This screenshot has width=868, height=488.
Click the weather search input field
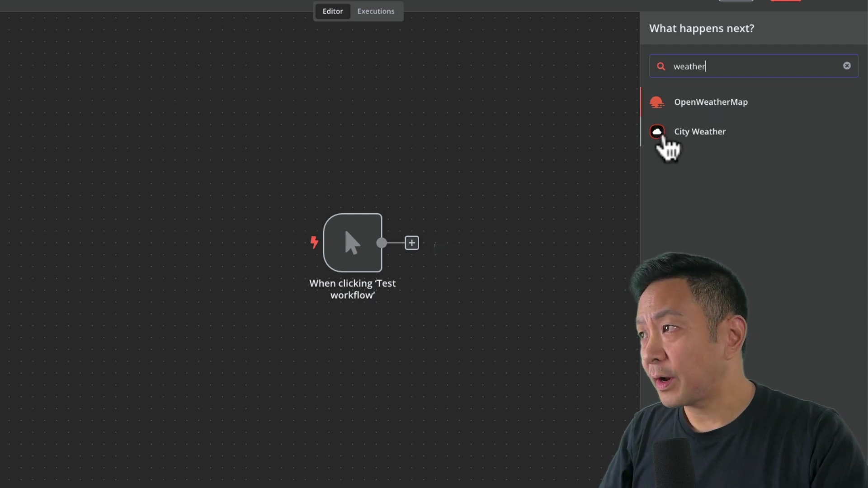[x=754, y=66]
